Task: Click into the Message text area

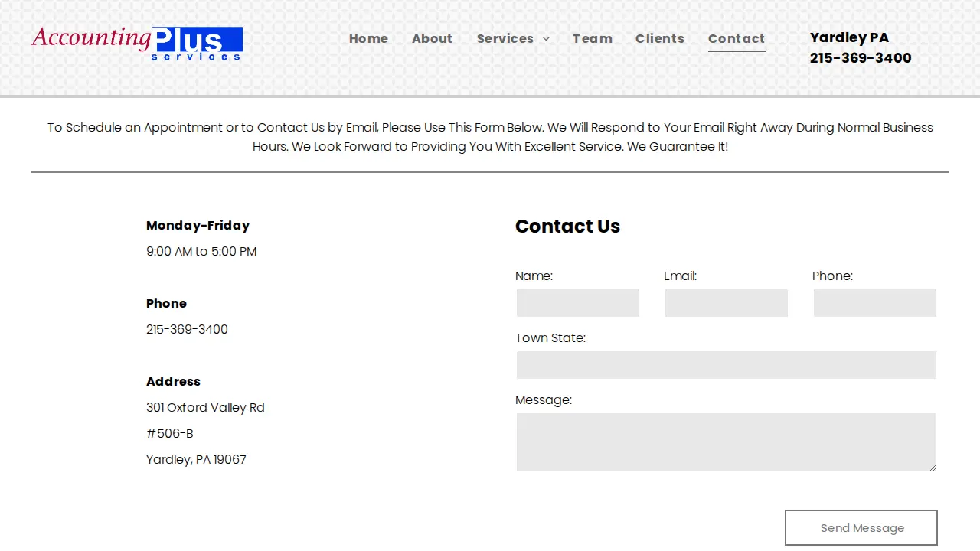Action: [x=727, y=442]
